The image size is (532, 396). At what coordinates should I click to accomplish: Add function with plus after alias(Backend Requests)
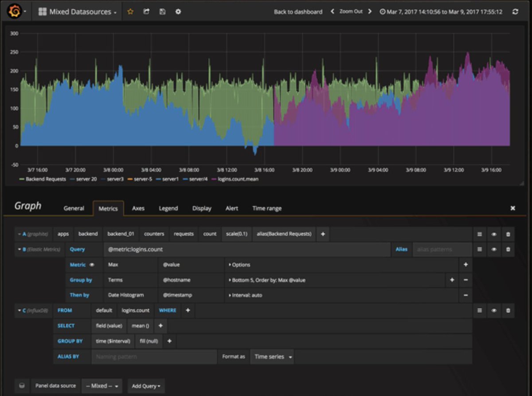click(x=323, y=234)
